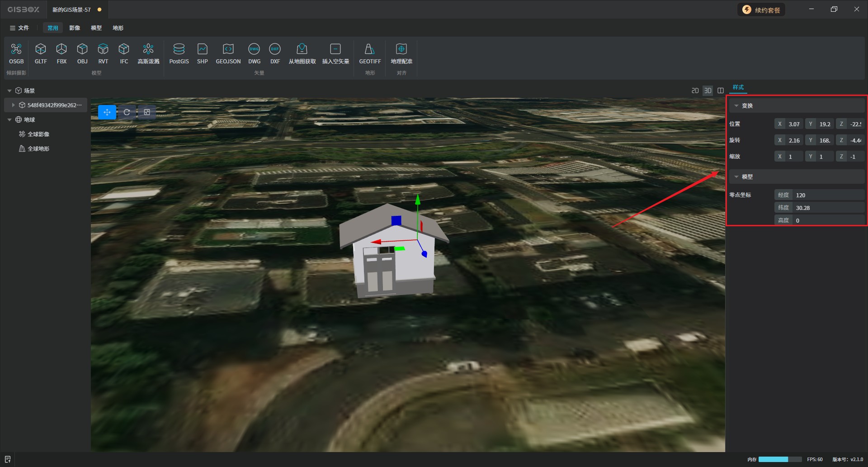Open the GEOTIFF terrain tool
The width and height of the screenshot is (868, 467).
point(369,53)
